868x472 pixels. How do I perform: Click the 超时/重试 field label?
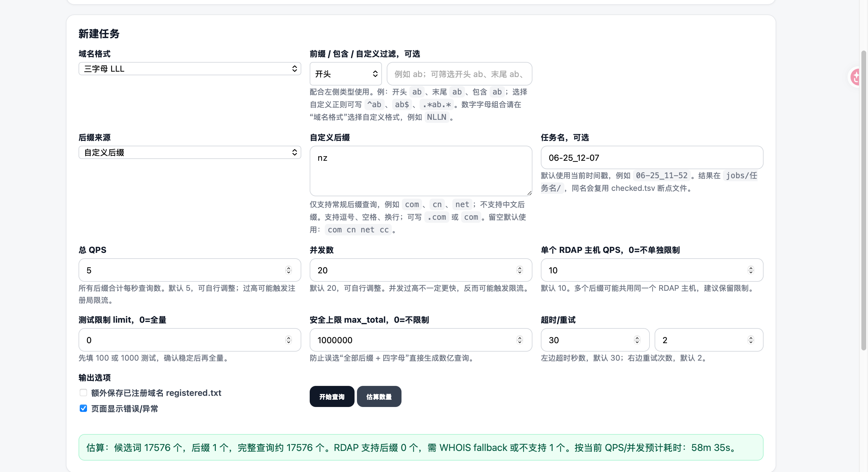[558, 320]
